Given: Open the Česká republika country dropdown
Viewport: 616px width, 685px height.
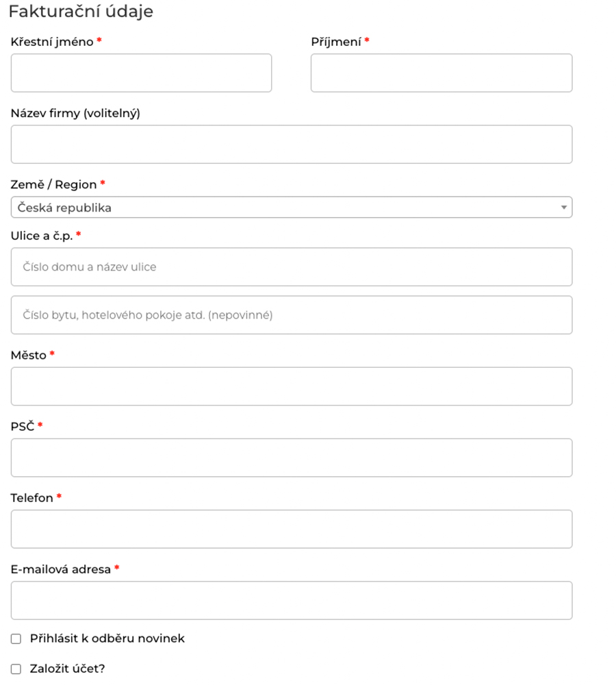Looking at the screenshot, I should pos(292,208).
